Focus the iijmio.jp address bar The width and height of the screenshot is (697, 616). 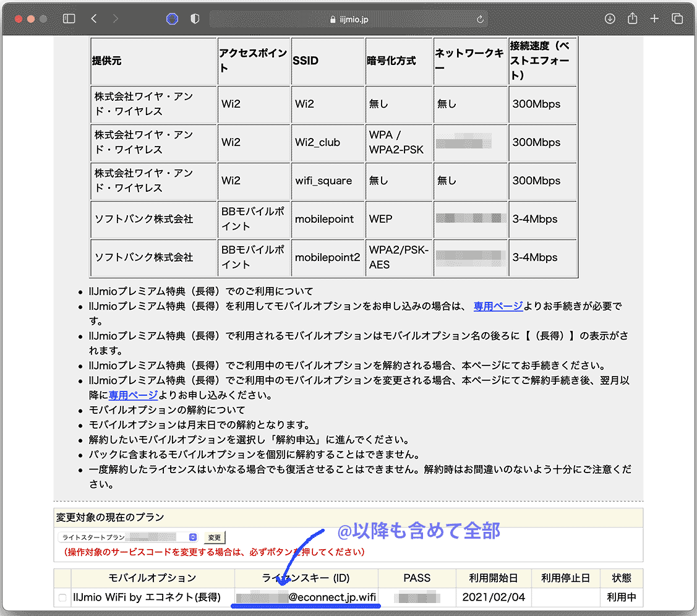pyautogui.click(x=349, y=19)
